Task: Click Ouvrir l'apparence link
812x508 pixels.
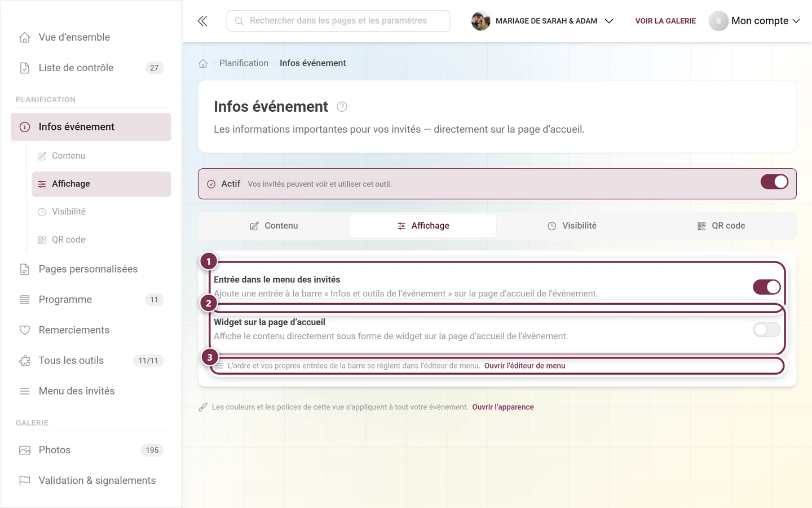Action: point(503,407)
